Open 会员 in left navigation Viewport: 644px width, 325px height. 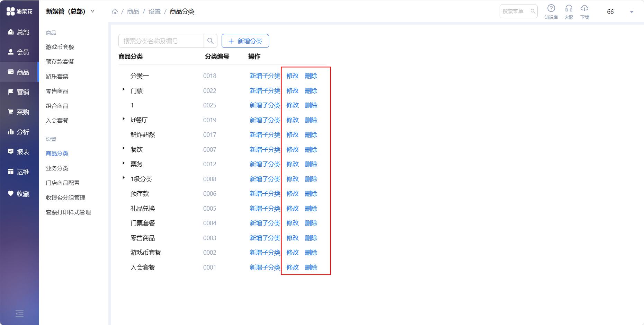click(19, 52)
